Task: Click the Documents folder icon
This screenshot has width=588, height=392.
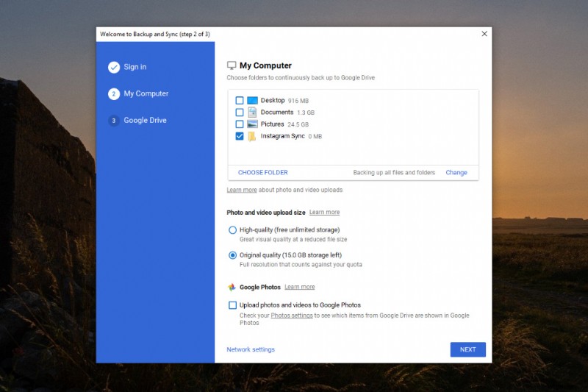Action: tap(252, 113)
